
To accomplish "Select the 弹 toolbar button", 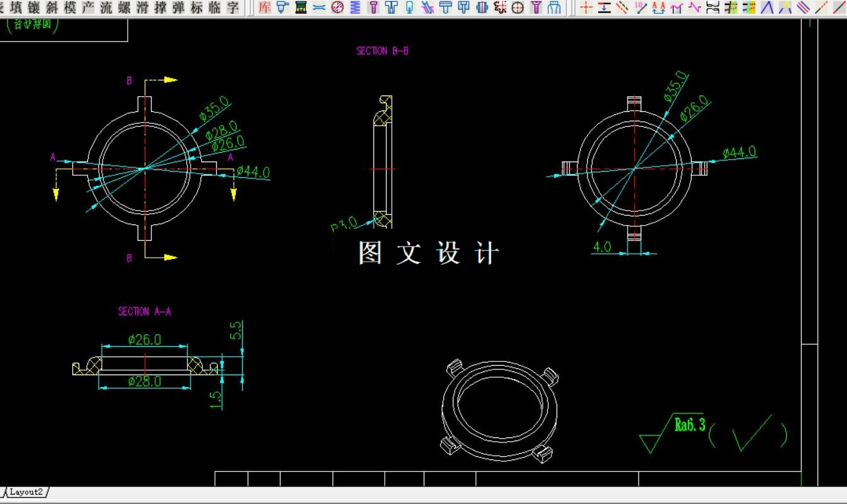I will coord(179,8).
